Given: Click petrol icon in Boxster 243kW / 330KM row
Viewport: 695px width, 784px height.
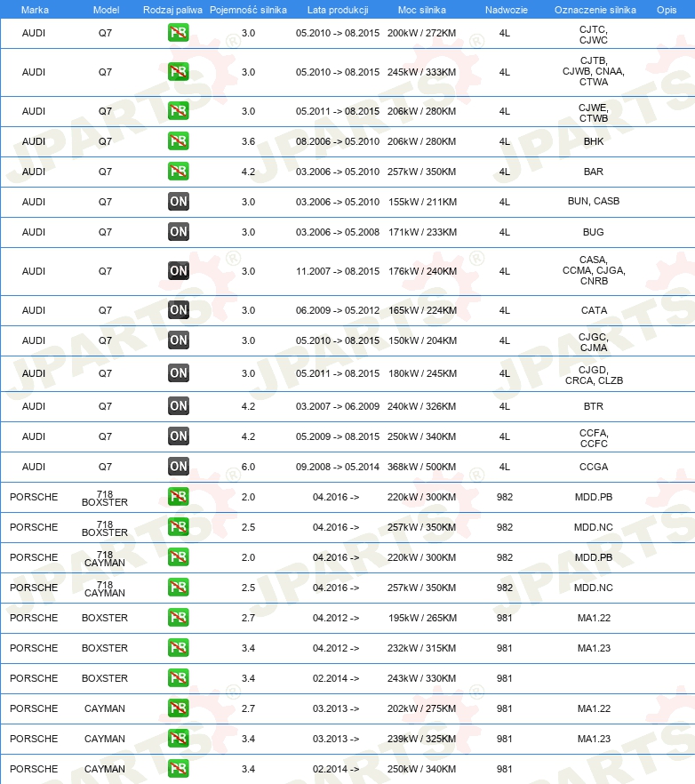Looking at the screenshot, I should click(178, 678).
